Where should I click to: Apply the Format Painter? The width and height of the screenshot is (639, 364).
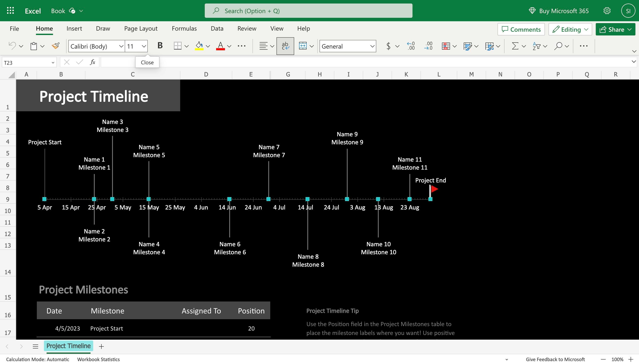pos(55,46)
